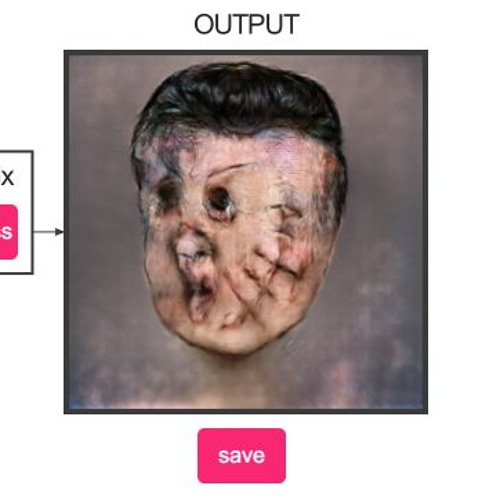Click the right edge of the left panel box

[33, 212]
